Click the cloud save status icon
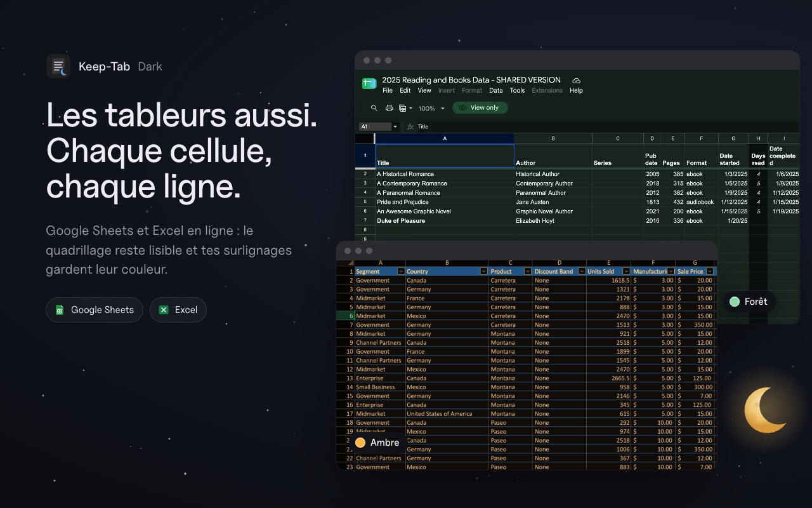This screenshot has height=508, width=812. pyautogui.click(x=576, y=81)
